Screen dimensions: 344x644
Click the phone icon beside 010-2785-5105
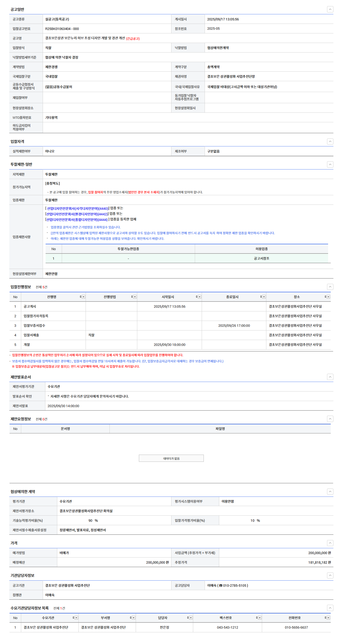point(220,585)
